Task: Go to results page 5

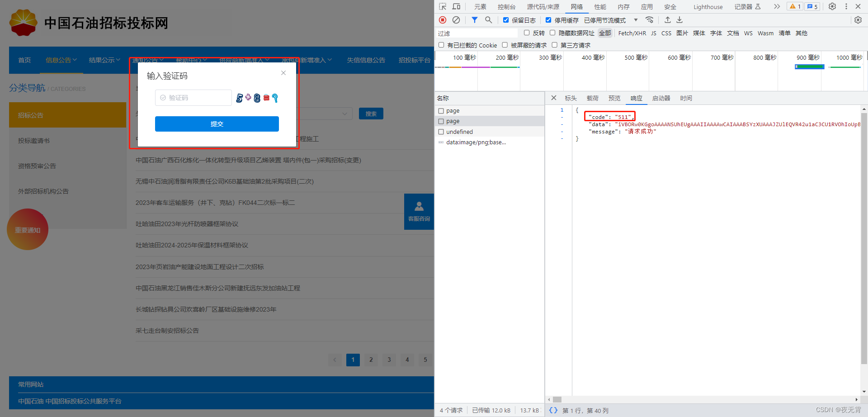Action: [x=425, y=360]
